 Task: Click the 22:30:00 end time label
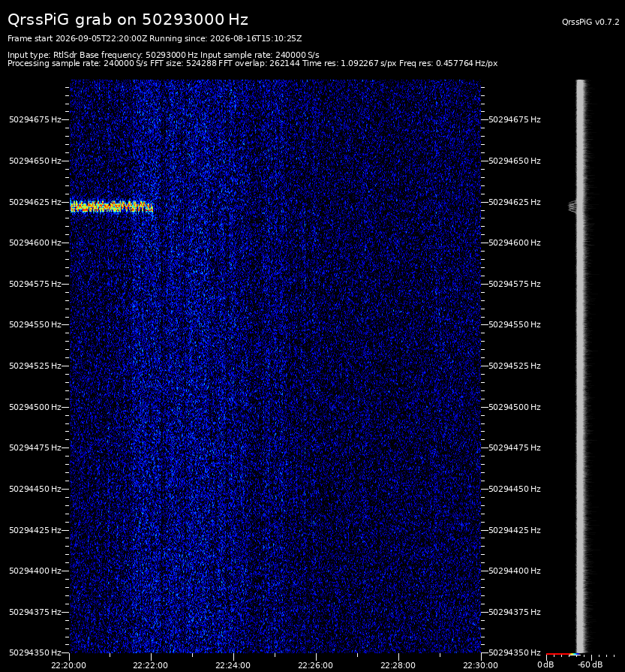point(480,665)
